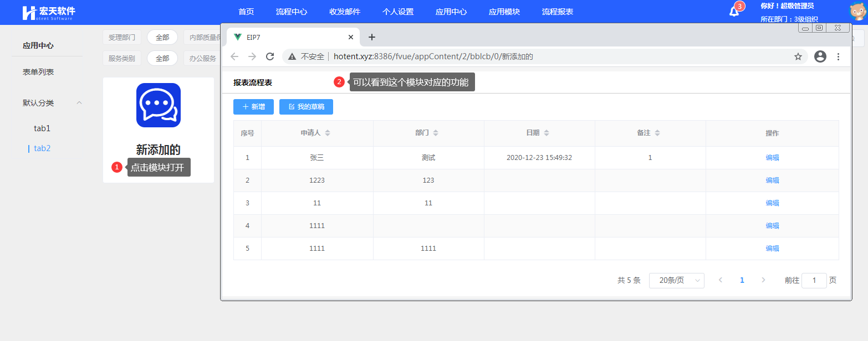Open the 20条/页 page size dropdown

676,281
